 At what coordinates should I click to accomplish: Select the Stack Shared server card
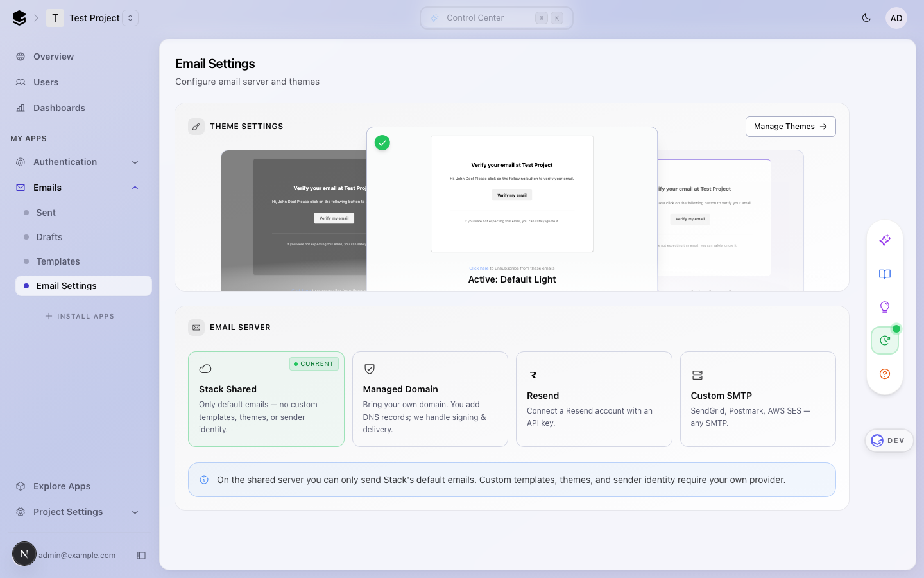pyautogui.click(x=266, y=399)
